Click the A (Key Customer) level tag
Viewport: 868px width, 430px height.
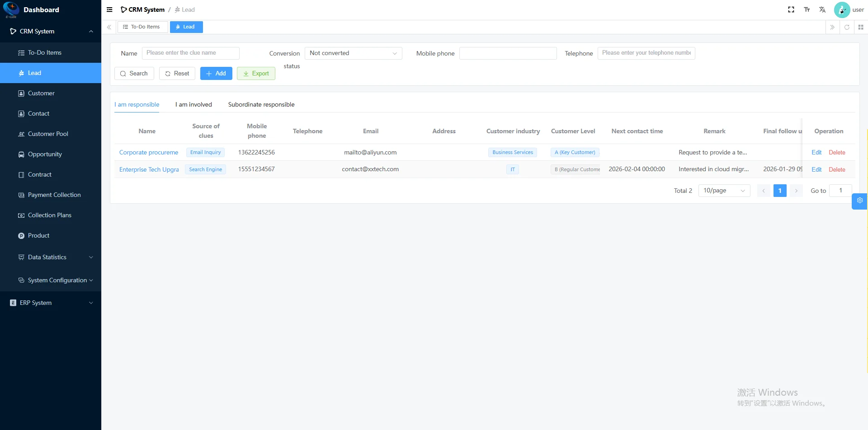575,152
